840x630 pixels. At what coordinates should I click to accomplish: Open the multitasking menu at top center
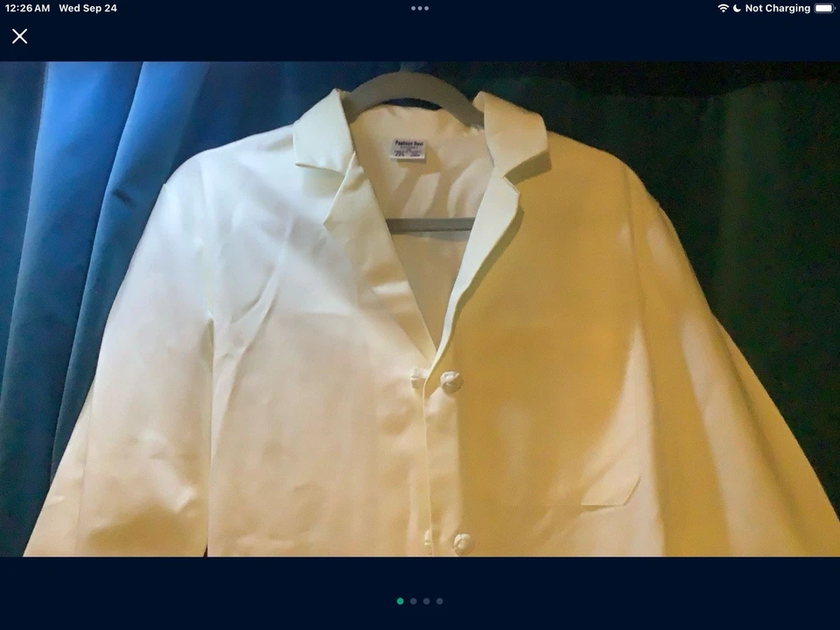coord(420,8)
